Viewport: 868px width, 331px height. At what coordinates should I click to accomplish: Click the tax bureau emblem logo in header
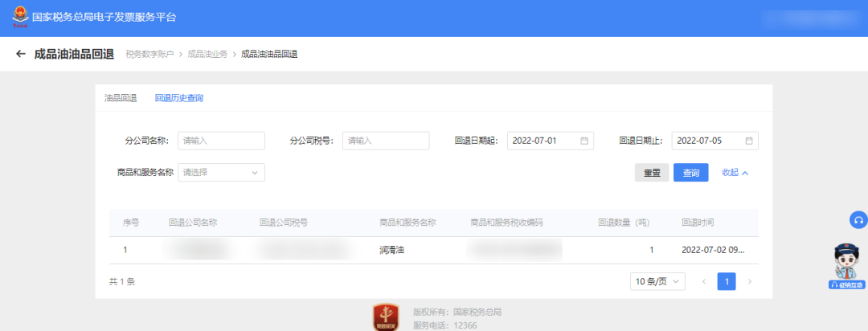[x=18, y=17]
